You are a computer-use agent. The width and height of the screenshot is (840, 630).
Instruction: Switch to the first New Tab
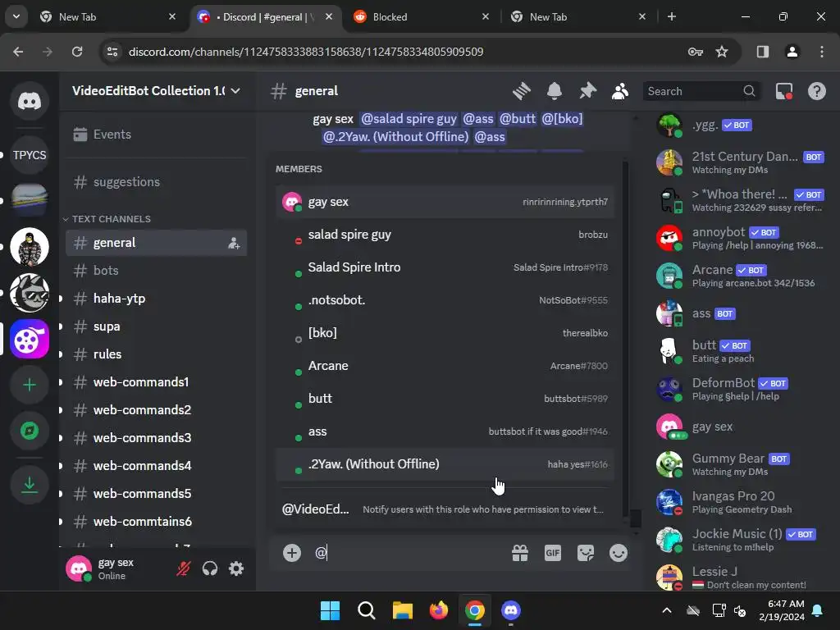coord(109,16)
